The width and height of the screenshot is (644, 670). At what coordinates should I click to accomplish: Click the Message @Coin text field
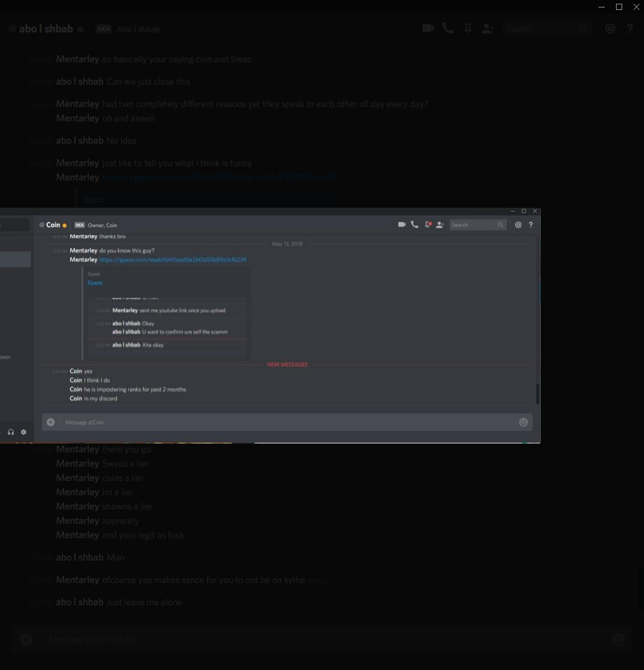[x=287, y=422]
